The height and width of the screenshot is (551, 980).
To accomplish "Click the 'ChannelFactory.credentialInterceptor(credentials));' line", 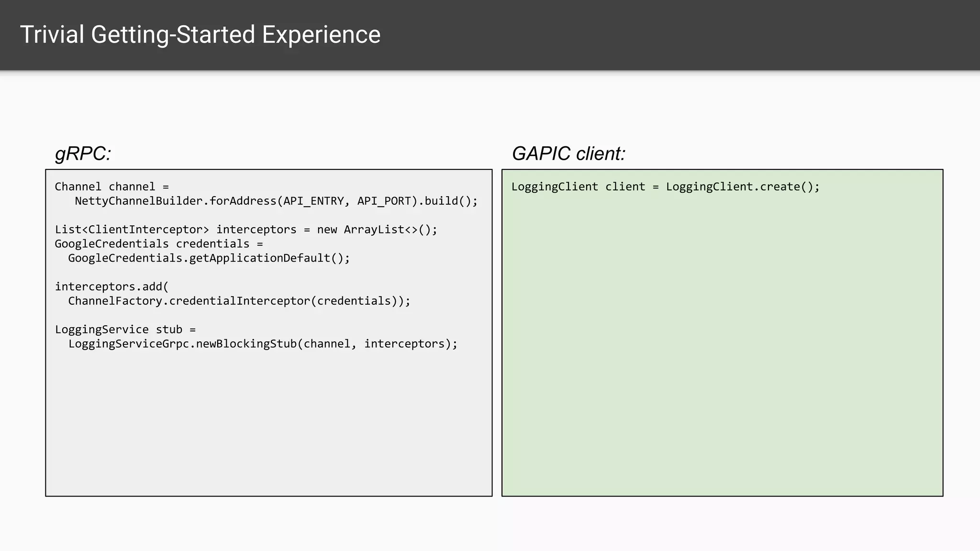I will point(239,301).
